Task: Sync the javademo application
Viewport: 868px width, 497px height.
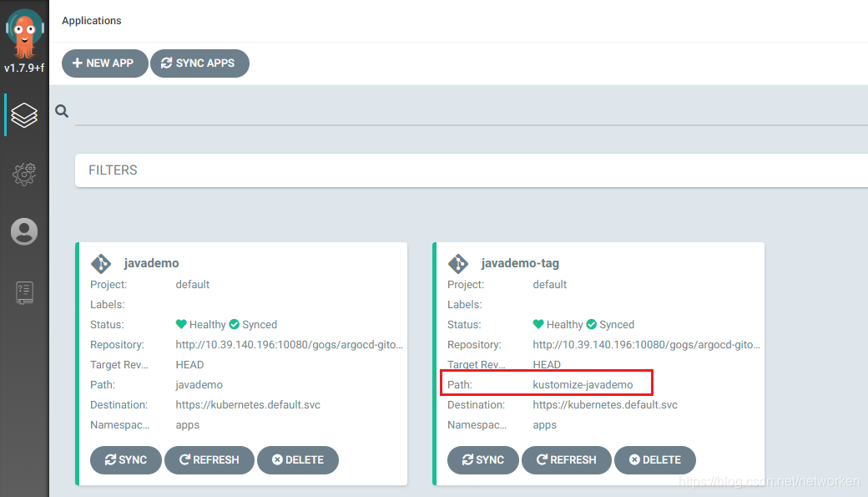Action: pos(125,459)
